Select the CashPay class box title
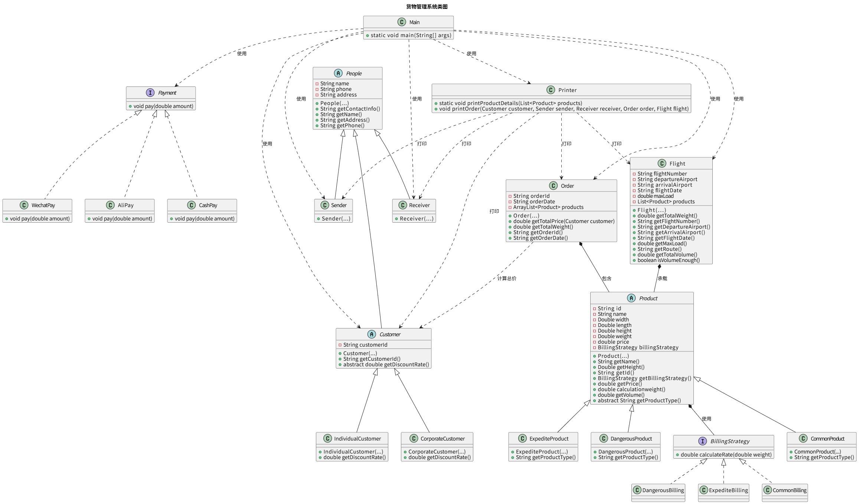 click(x=208, y=205)
